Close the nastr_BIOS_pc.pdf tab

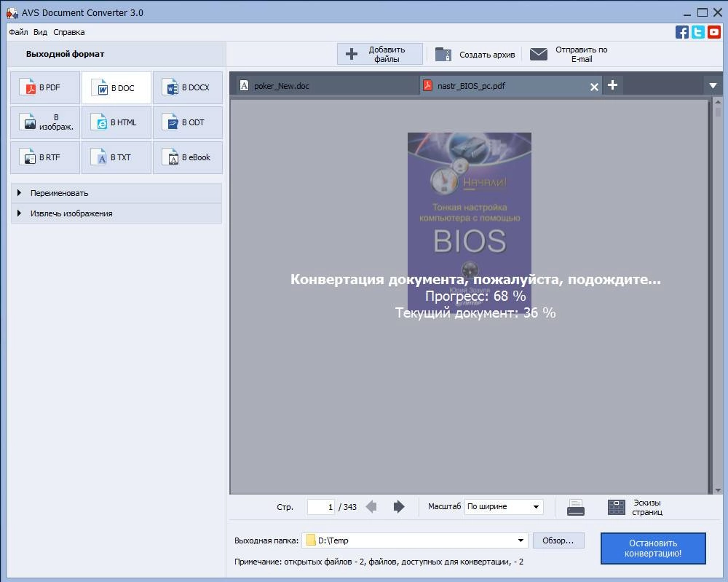pos(594,87)
